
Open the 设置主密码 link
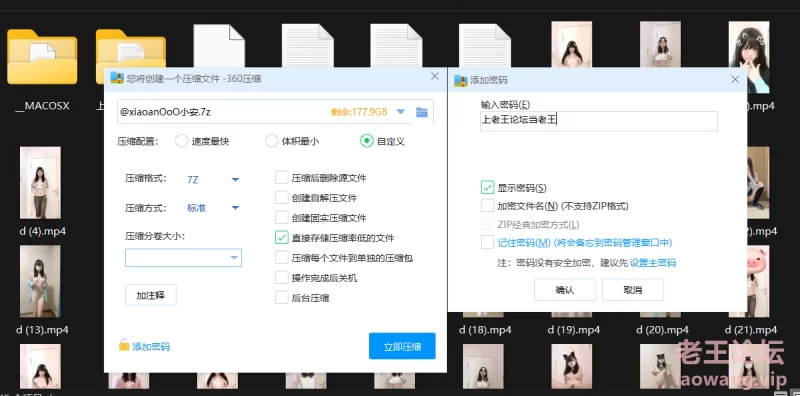tap(653, 263)
